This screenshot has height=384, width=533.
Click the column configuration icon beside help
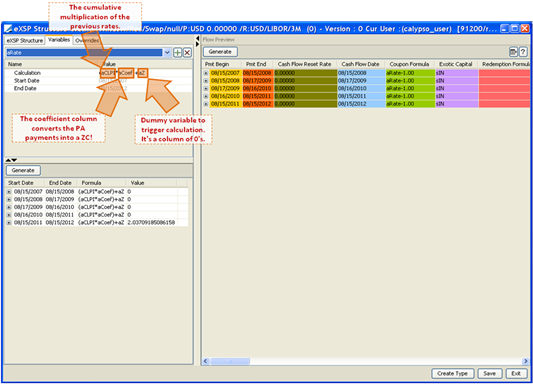(x=513, y=52)
